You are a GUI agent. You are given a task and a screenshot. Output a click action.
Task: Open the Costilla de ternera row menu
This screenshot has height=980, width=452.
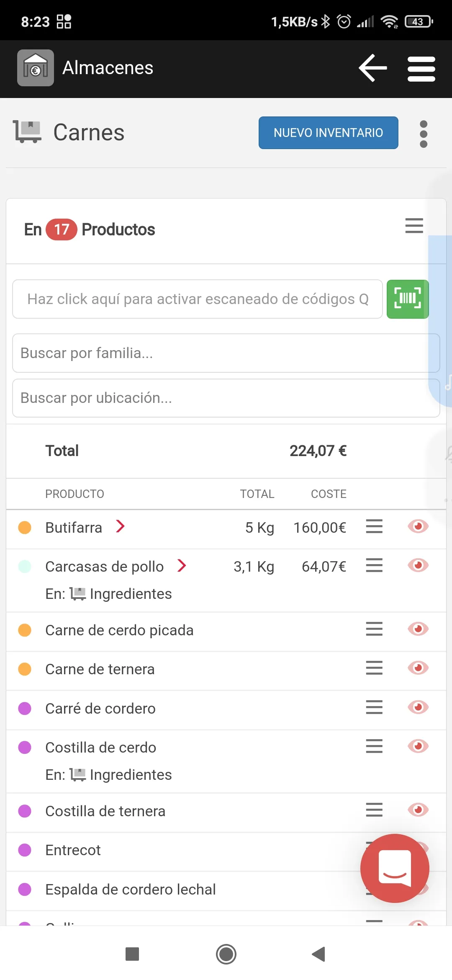374,810
